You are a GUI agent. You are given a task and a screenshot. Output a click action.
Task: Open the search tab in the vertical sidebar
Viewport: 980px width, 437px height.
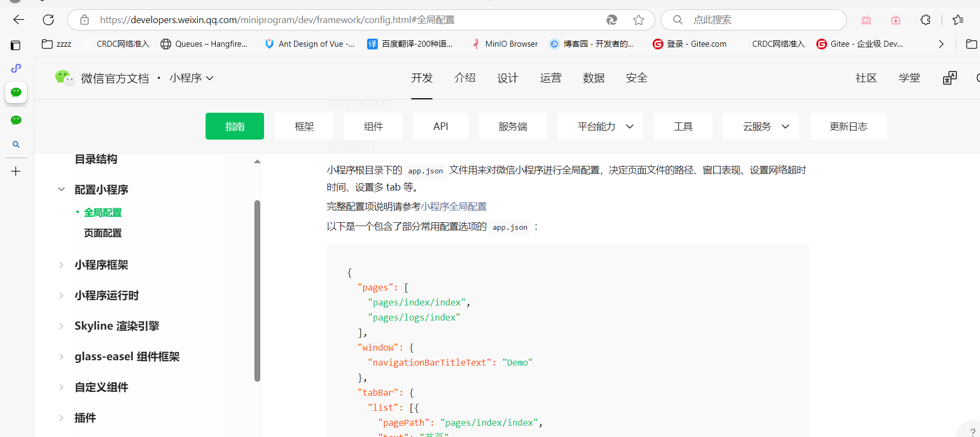16,144
